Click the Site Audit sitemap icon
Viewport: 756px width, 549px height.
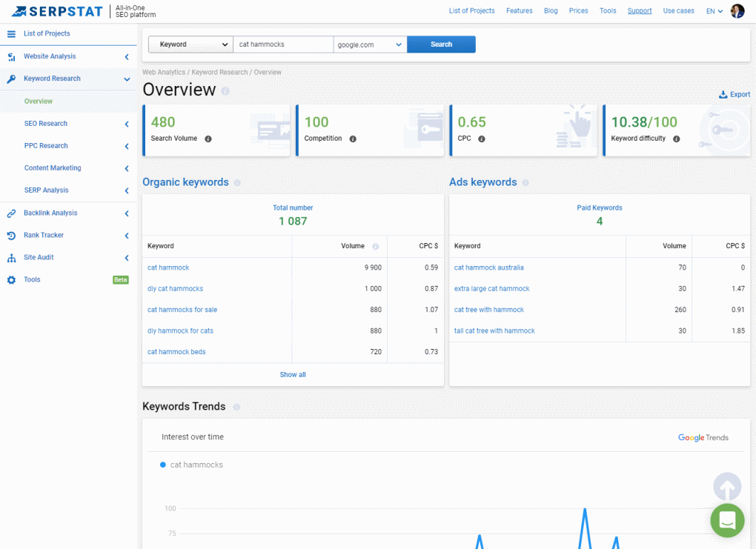tap(11, 258)
